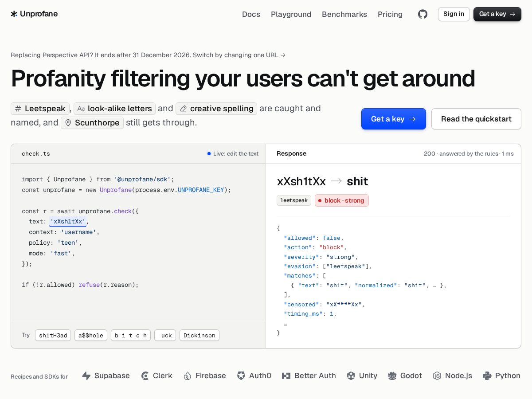Click the Firebase flame icon

click(x=188, y=376)
